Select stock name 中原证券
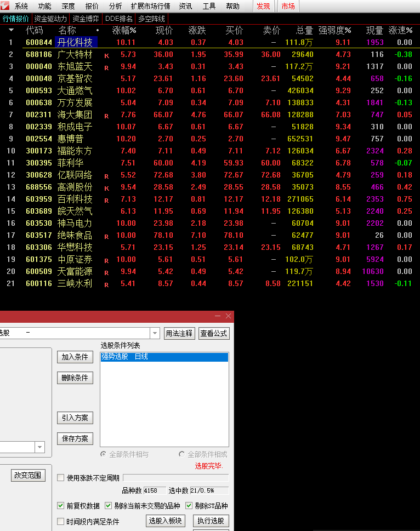420x531 pixels. (75, 259)
